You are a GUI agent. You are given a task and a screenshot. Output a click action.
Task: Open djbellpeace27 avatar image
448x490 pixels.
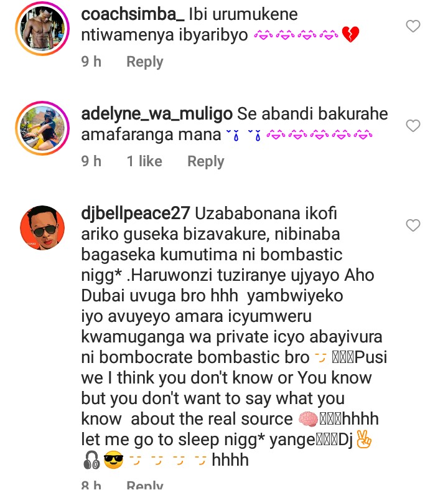click(x=42, y=227)
